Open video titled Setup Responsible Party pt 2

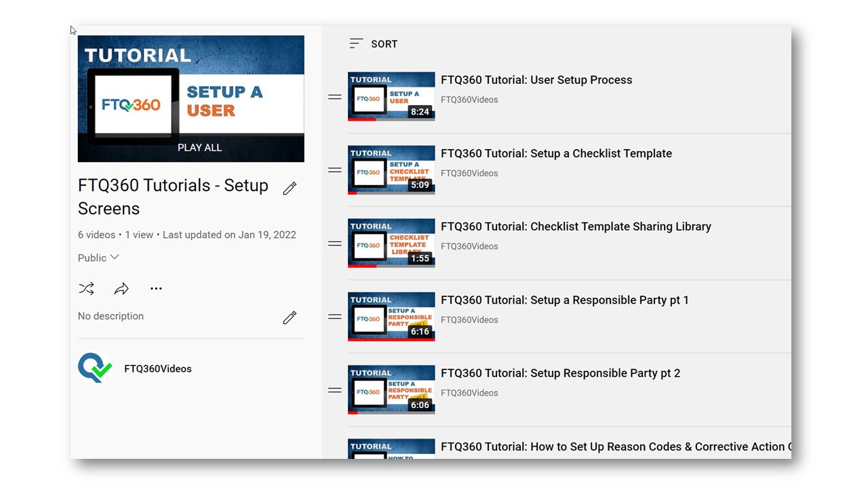(561, 373)
